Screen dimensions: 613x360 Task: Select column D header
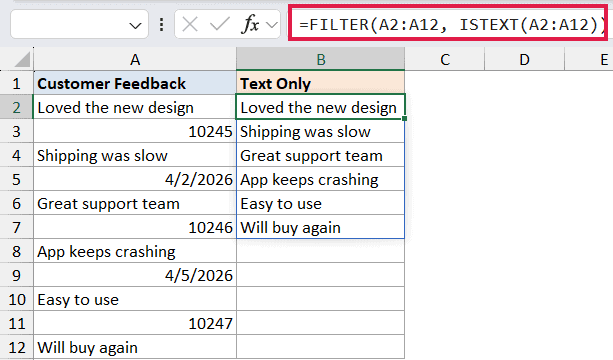[x=524, y=59]
